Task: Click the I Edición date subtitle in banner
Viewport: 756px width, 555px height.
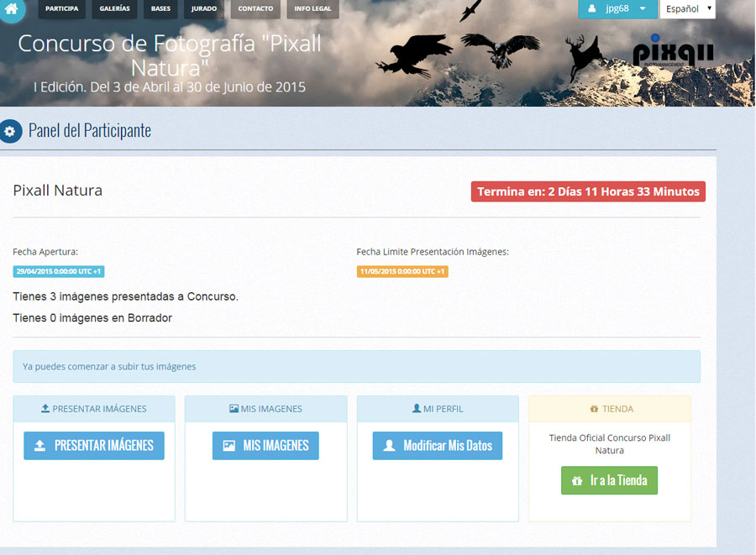Action: (170, 87)
